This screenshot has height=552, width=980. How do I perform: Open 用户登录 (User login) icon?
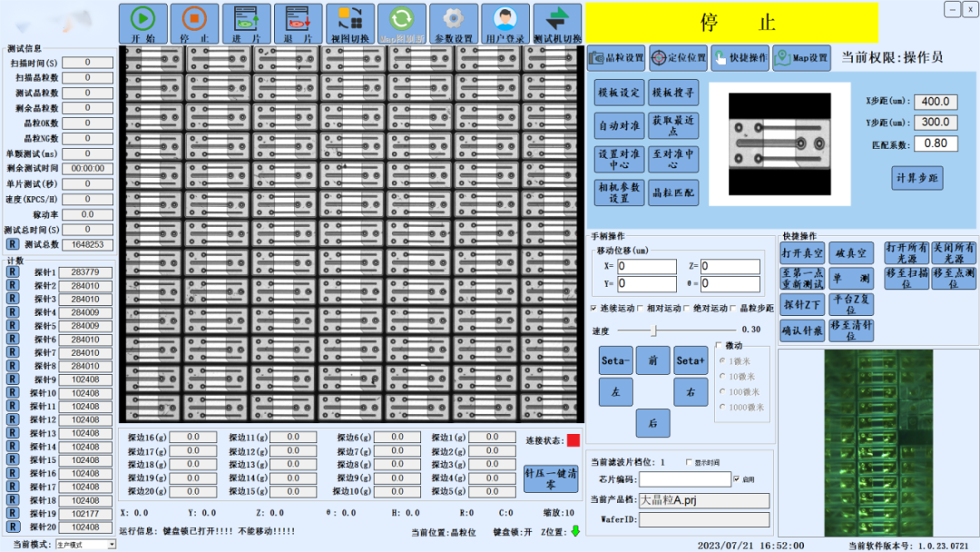[505, 24]
